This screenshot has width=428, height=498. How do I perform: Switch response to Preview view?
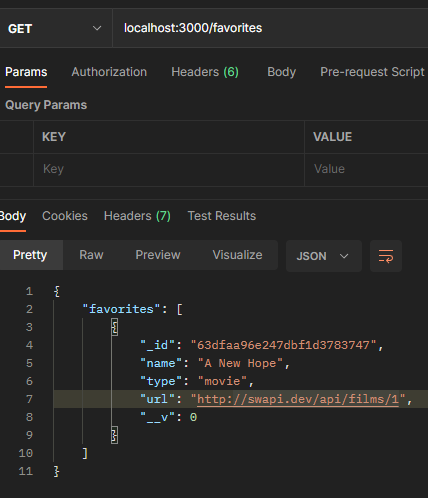(158, 255)
